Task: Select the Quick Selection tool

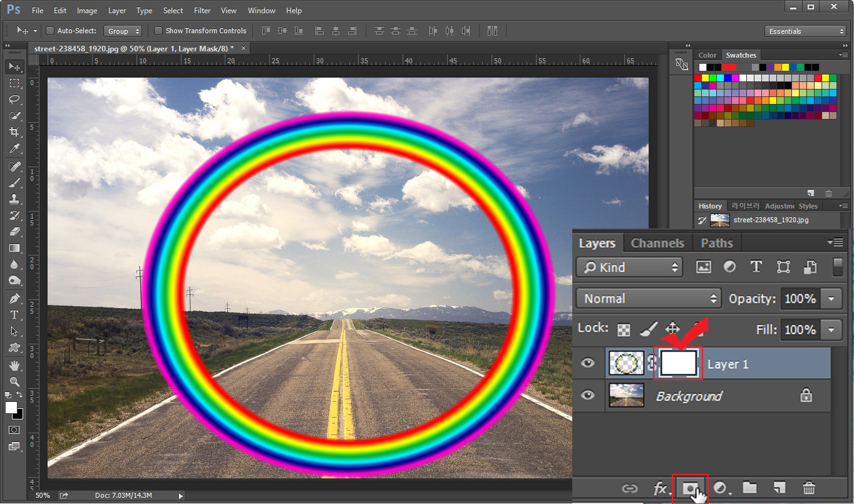Action: point(14,115)
